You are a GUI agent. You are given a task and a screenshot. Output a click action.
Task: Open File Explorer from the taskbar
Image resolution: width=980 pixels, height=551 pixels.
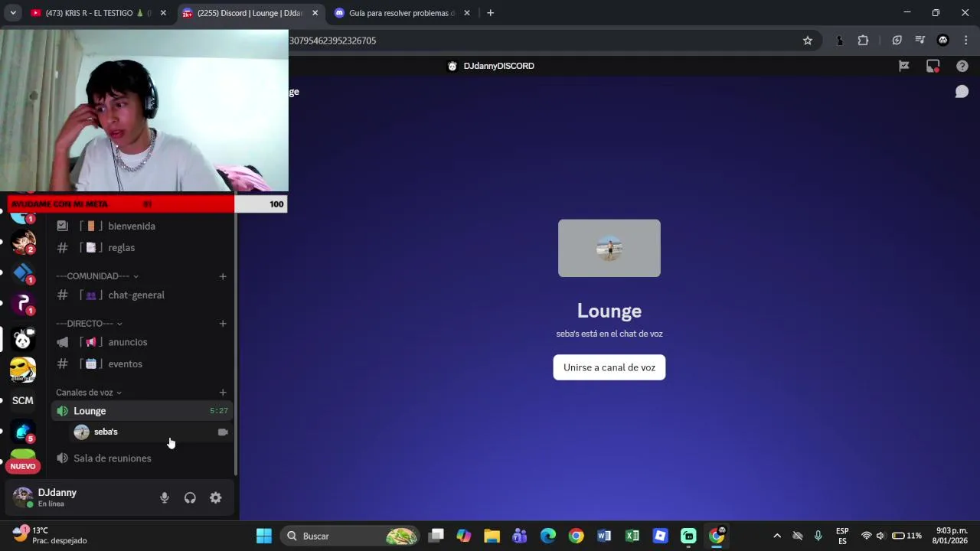[x=492, y=536]
